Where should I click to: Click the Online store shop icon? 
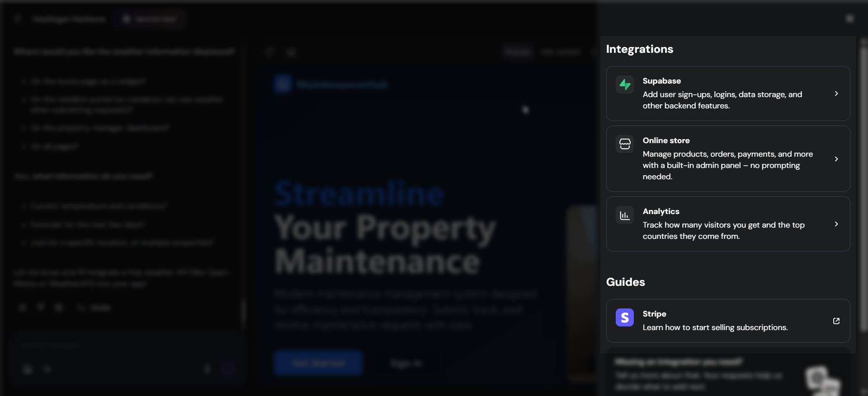625,144
